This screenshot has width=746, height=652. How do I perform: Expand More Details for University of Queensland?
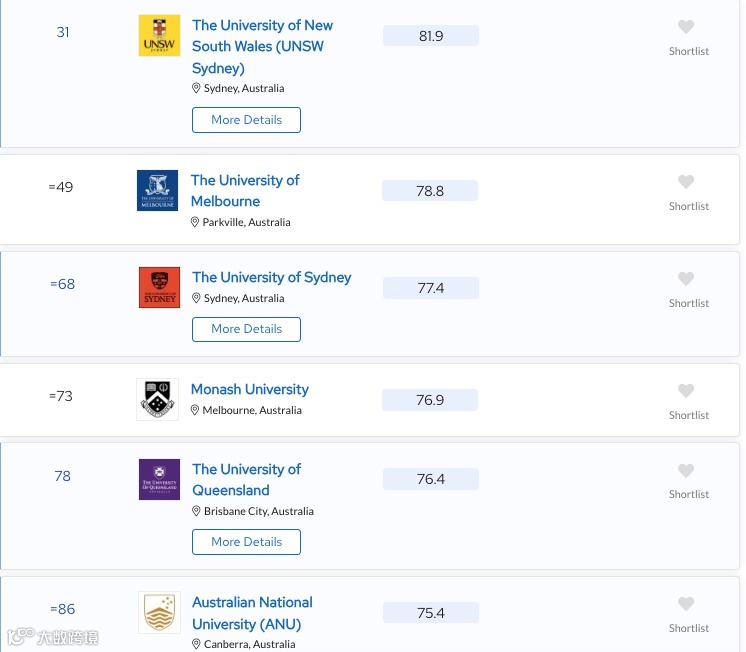[x=246, y=542]
